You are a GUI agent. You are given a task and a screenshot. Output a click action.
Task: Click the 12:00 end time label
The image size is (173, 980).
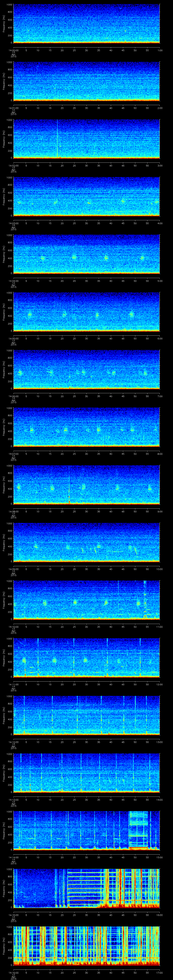coord(160,684)
